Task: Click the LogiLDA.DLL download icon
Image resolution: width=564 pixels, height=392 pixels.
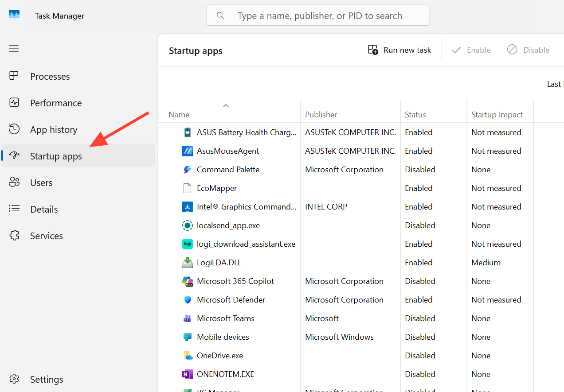Action: tap(188, 263)
